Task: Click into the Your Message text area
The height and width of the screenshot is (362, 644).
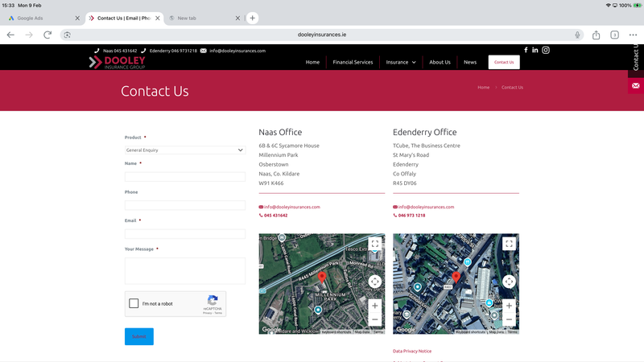Action: 185,271
